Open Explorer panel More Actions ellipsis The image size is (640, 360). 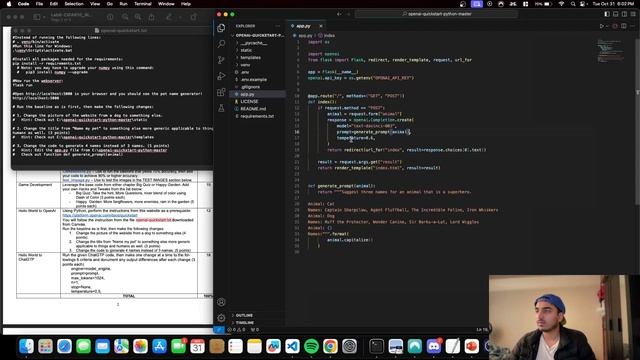278,26
